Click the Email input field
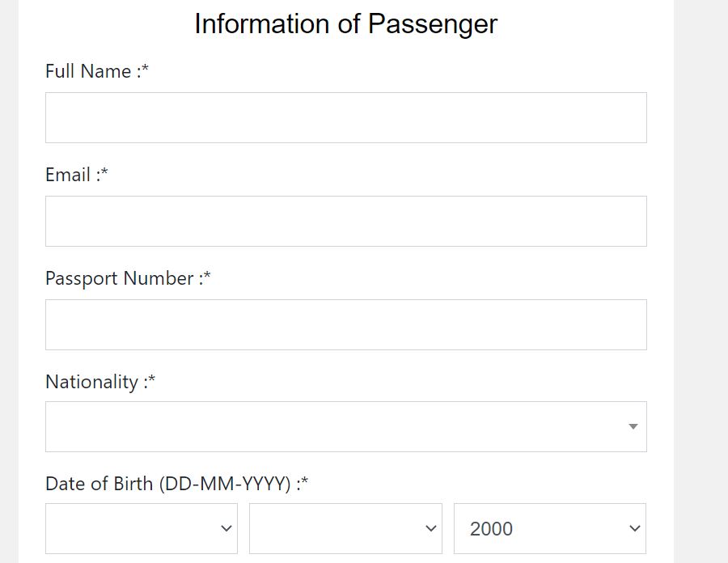Viewport: 728px width, 563px height. (x=346, y=220)
